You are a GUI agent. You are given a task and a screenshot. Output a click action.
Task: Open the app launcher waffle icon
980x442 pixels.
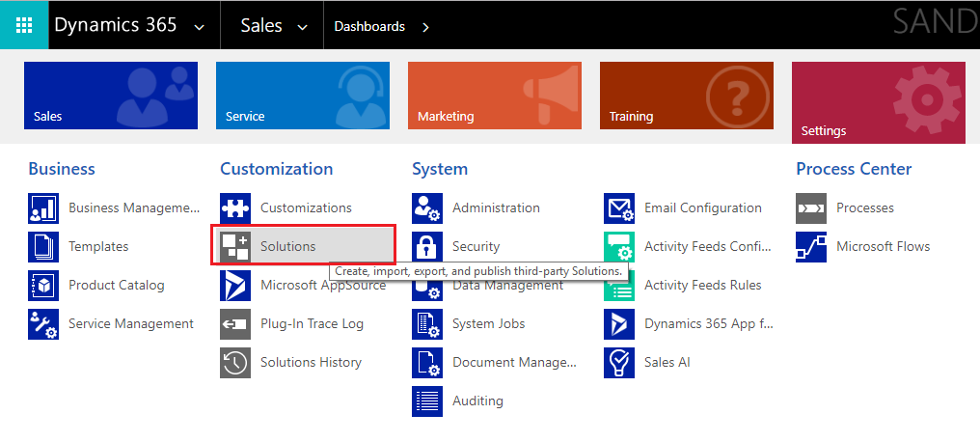pyautogui.click(x=24, y=25)
